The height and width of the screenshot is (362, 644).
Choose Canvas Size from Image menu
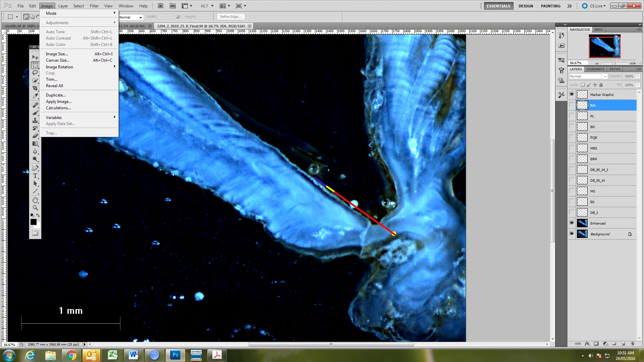(x=58, y=60)
